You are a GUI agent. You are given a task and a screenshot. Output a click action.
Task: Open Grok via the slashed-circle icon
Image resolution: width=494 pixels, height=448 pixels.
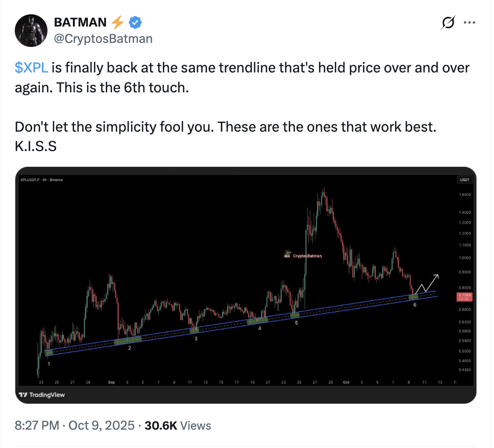pos(448,22)
